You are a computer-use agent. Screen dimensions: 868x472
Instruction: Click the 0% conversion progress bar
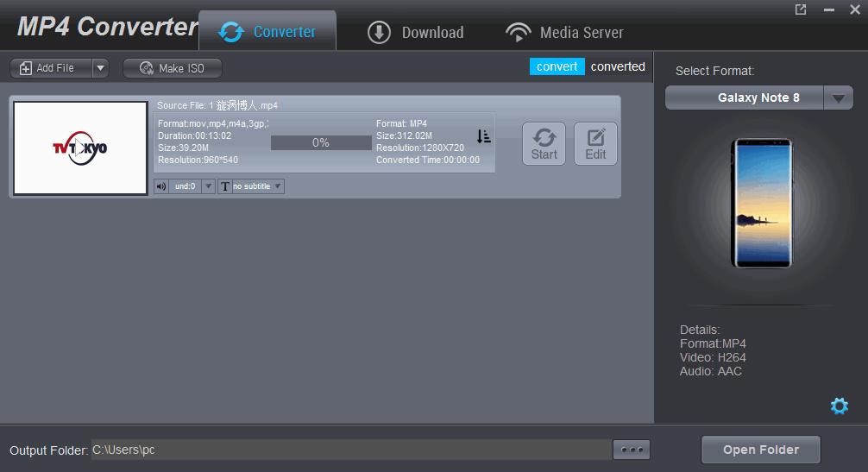click(321, 142)
